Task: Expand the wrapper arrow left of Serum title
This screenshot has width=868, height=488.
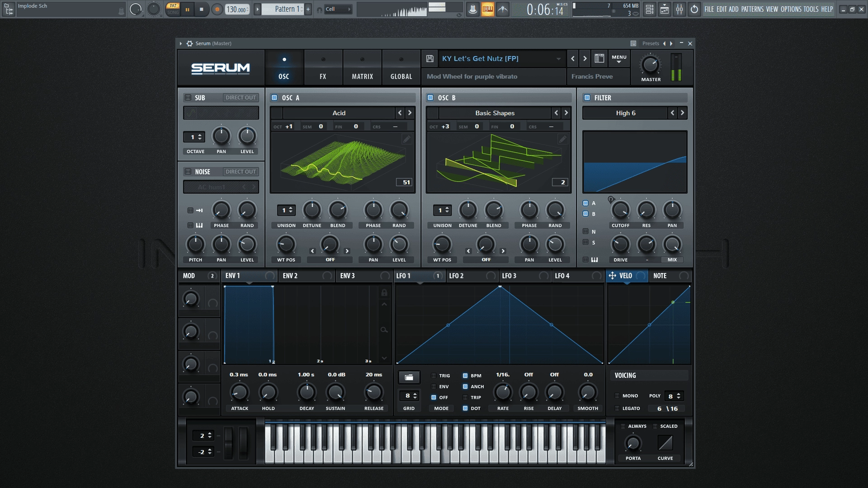Action: pos(181,43)
